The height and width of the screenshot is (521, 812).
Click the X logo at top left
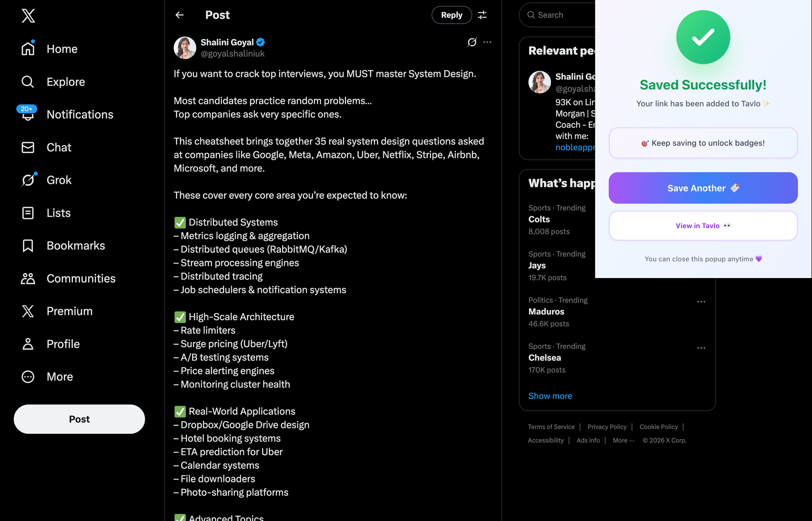tap(28, 16)
